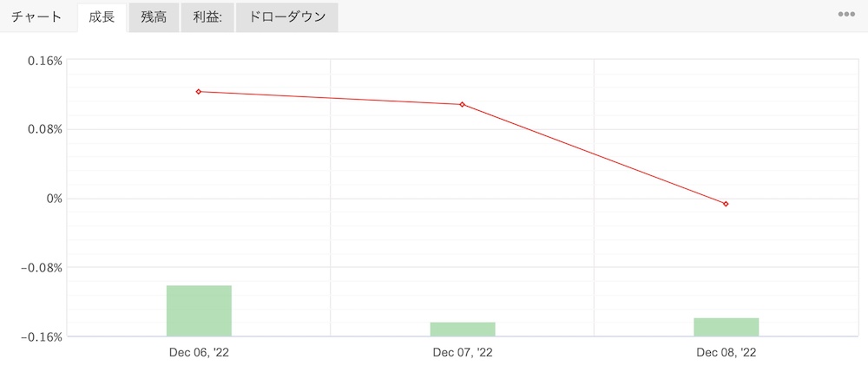868x372 pixels.
Task: Click the Dec 06, '22 axis label
Action: click(x=199, y=353)
